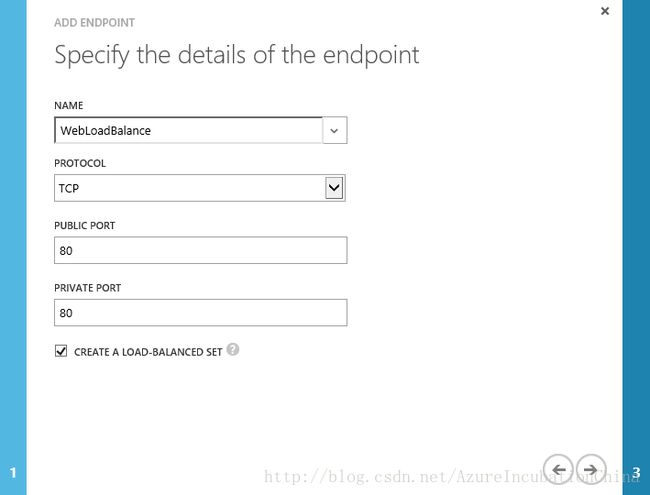Uncheck Create a Load-Balanced Set checkbox
This screenshot has width=650, height=495.
pyautogui.click(x=61, y=351)
